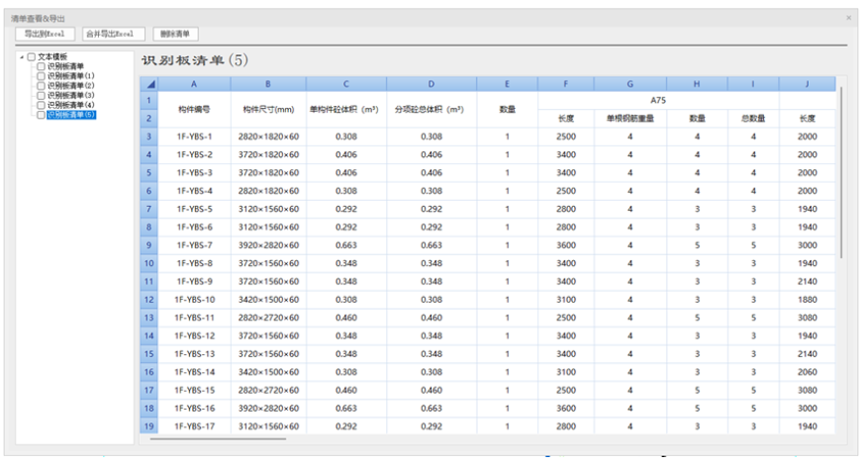The image size is (868, 466).
Task: Select the 识别板清单(4) tree item label
Action: click(x=71, y=105)
